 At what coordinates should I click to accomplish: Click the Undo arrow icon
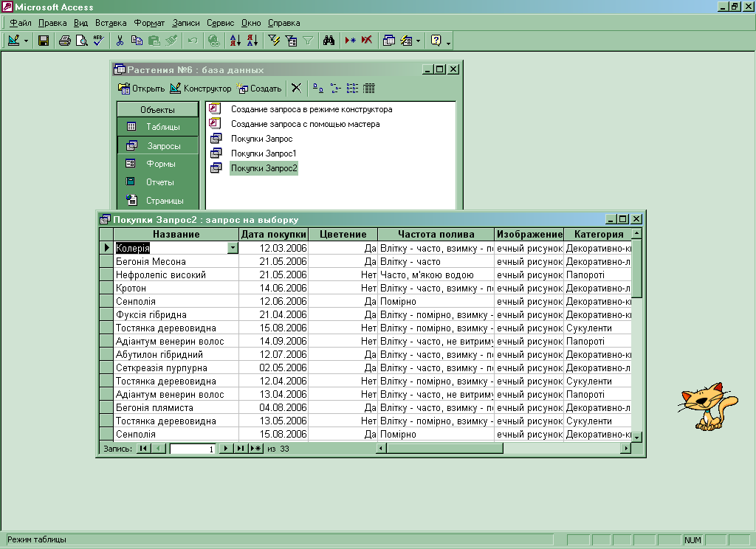coord(193,41)
